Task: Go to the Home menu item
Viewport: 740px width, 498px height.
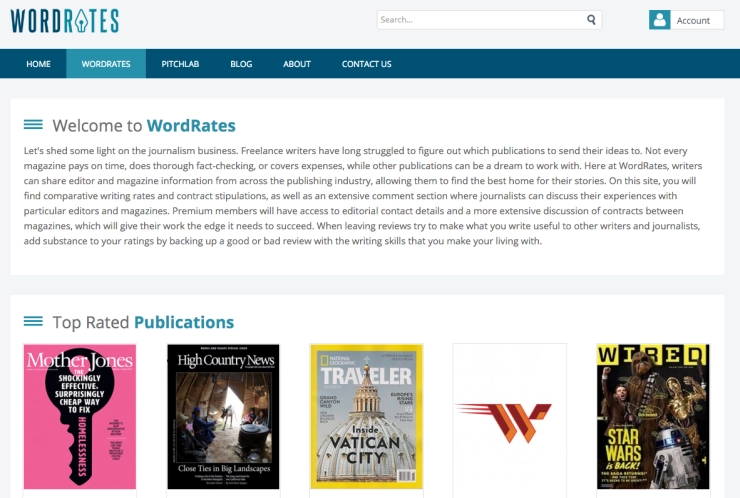Action: pyautogui.click(x=38, y=64)
